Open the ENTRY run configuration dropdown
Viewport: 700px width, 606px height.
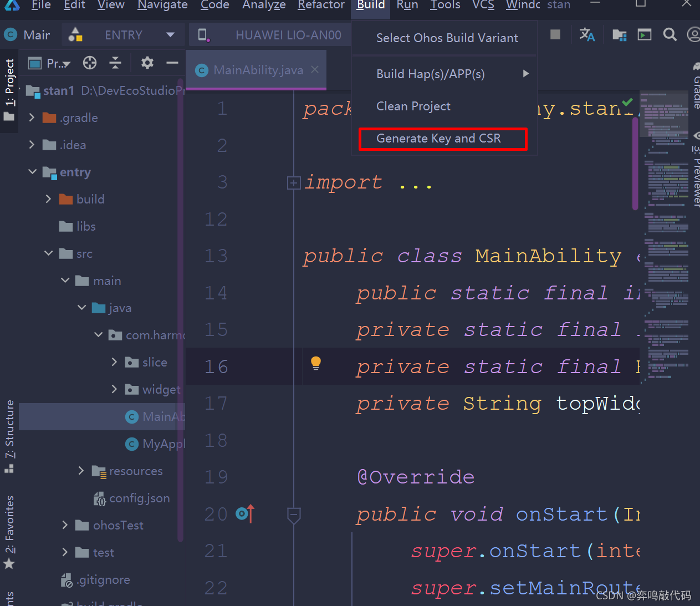pos(123,35)
